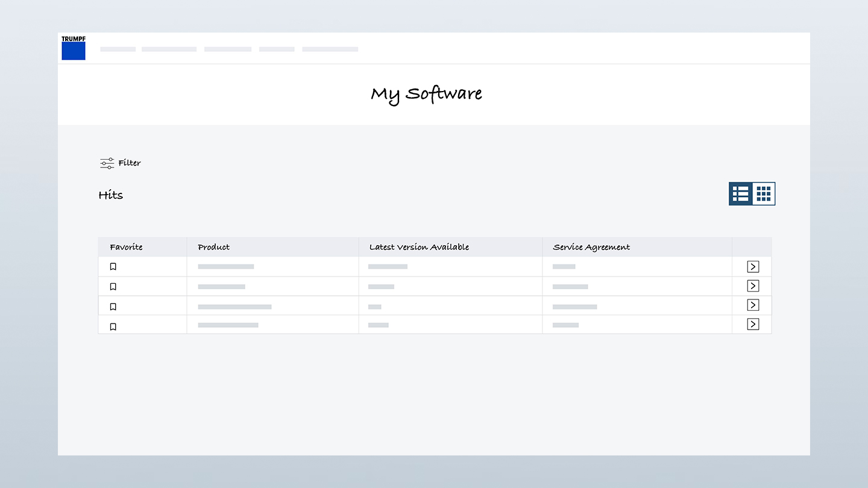Viewport: 868px width, 488px height.
Task: Click Latest Version Available column header
Action: [x=419, y=247]
